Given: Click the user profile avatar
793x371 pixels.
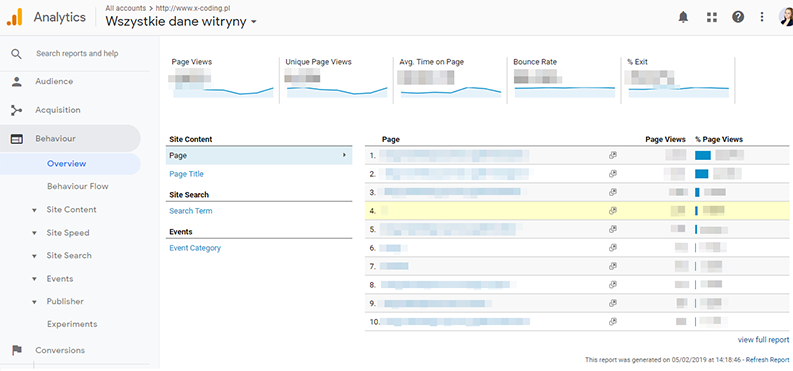Looking at the screenshot, I should (786, 17).
